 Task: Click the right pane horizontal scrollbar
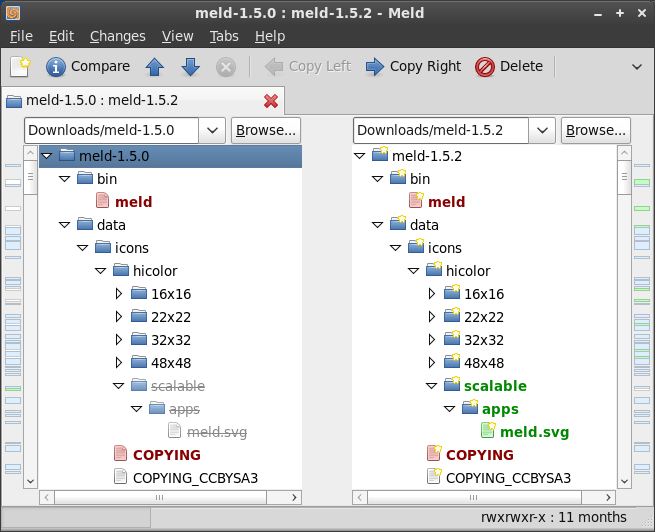pos(483,497)
